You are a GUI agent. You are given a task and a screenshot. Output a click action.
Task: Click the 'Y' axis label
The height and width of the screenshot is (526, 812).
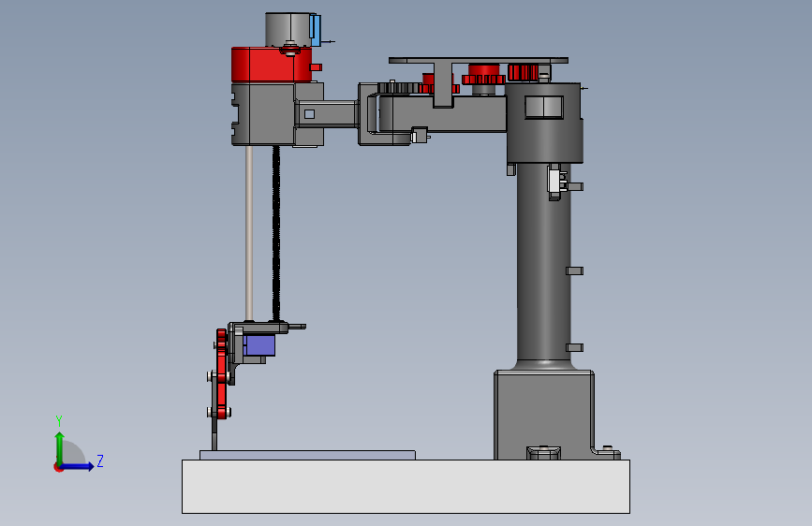coord(59,421)
